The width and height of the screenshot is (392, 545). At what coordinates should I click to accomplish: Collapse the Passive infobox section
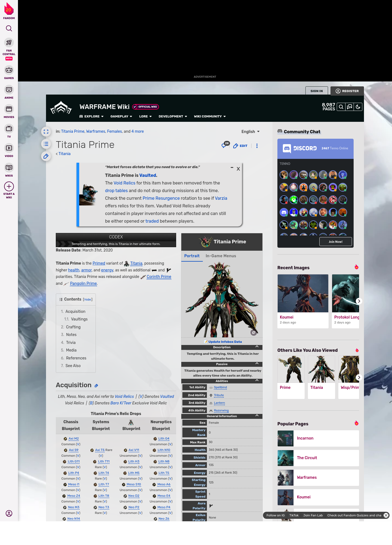(x=257, y=364)
